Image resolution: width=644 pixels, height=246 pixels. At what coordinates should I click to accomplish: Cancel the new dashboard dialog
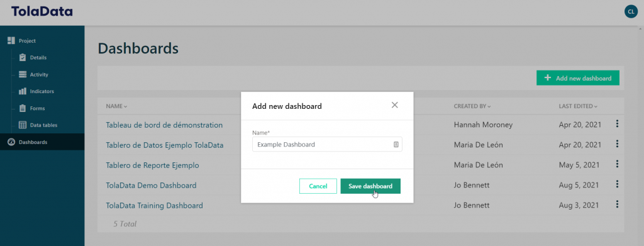tap(318, 186)
